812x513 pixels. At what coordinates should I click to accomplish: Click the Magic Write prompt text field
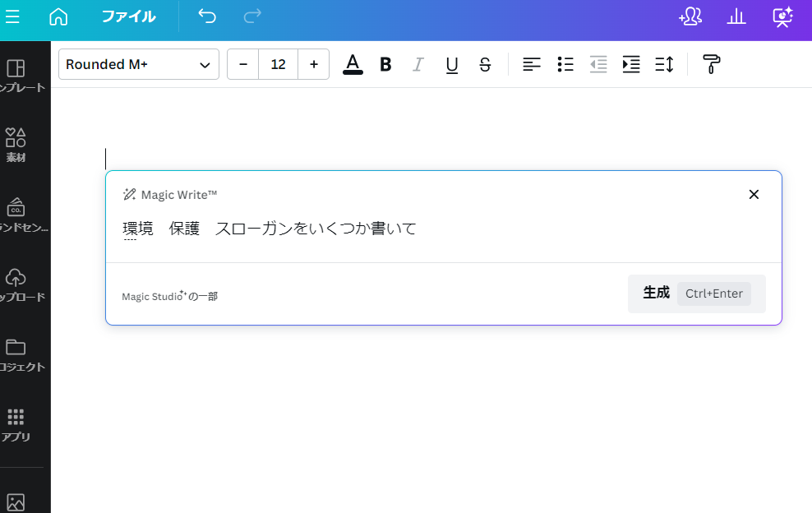click(443, 229)
